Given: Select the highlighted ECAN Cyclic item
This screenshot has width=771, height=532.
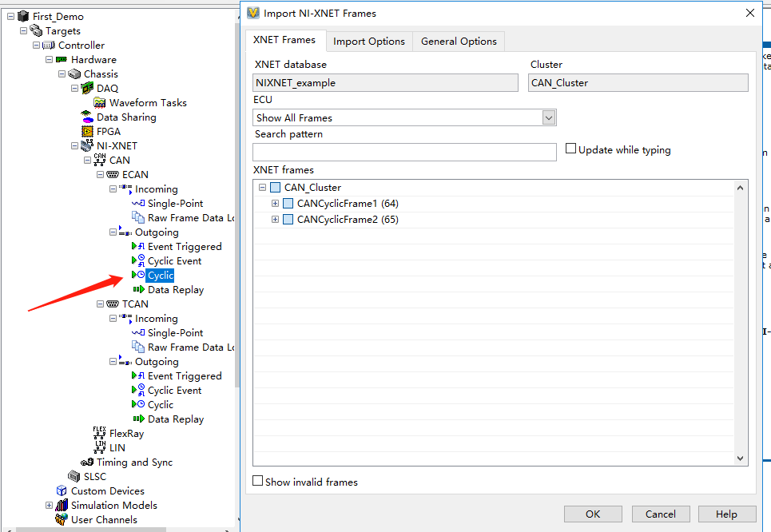Looking at the screenshot, I should pyautogui.click(x=161, y=276).
